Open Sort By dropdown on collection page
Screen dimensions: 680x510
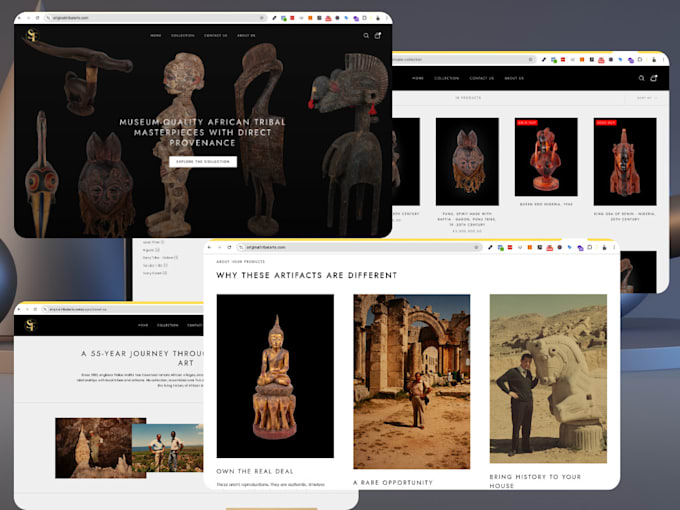pos(647,98)
